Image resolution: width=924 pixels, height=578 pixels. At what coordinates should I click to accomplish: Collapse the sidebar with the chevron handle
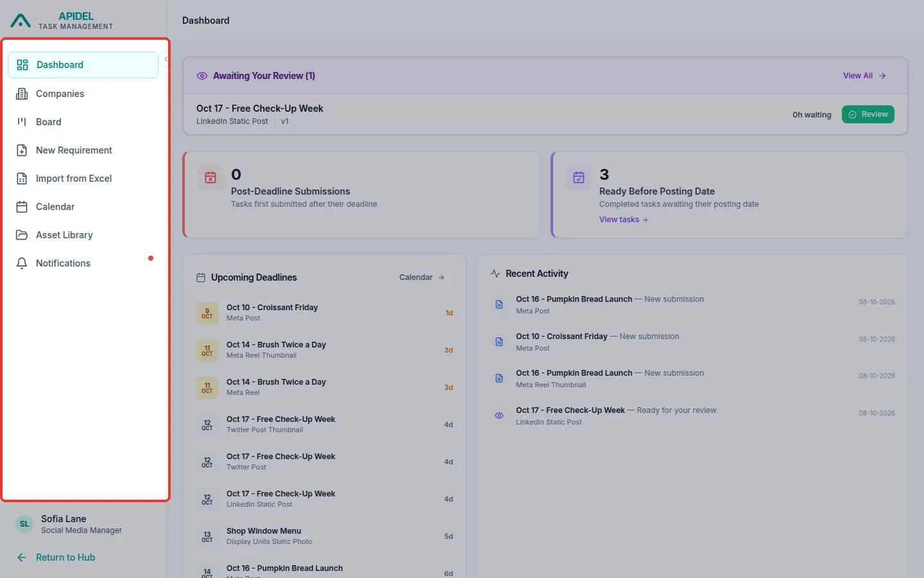(166, 59)
